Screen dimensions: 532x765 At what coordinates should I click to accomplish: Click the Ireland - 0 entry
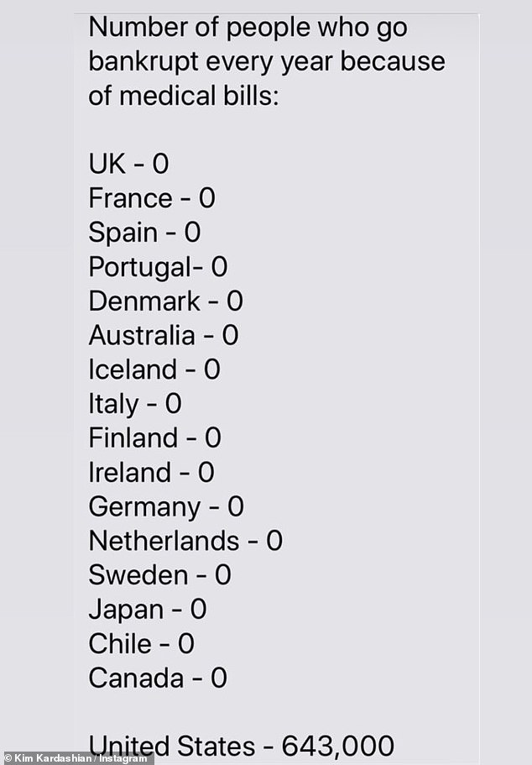point(151,472)
